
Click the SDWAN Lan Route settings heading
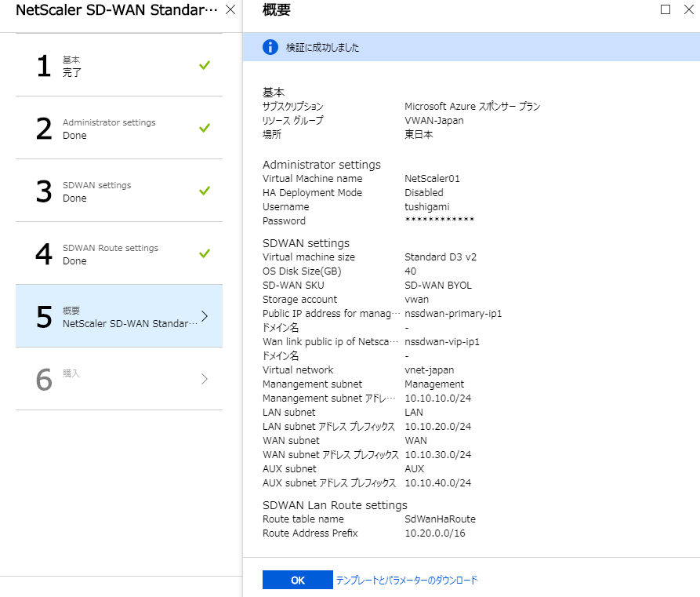pyautogui.click(x=335, y=505)
